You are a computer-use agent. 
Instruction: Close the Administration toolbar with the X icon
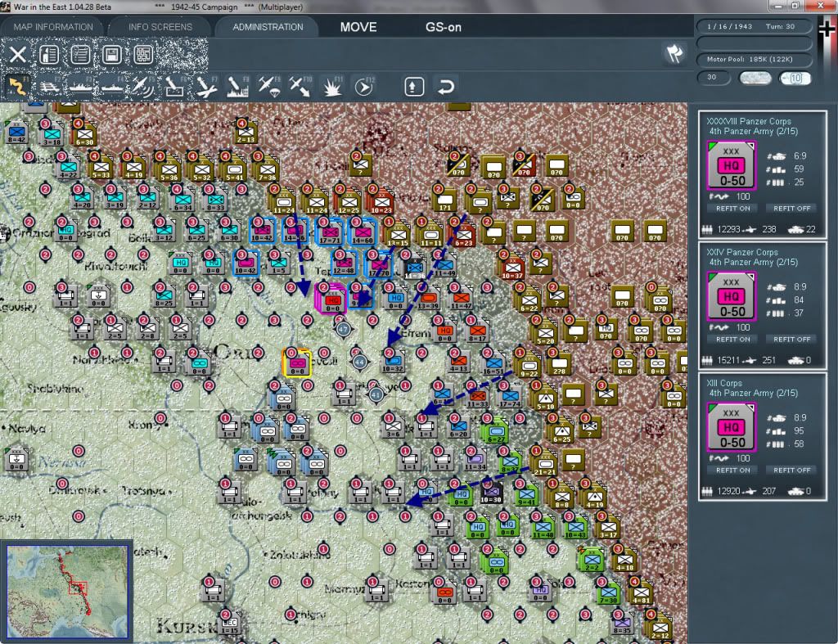(18, 55)
